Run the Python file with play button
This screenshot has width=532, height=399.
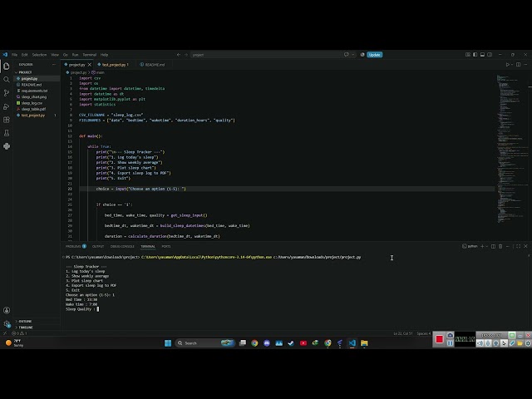pos(508,65)
